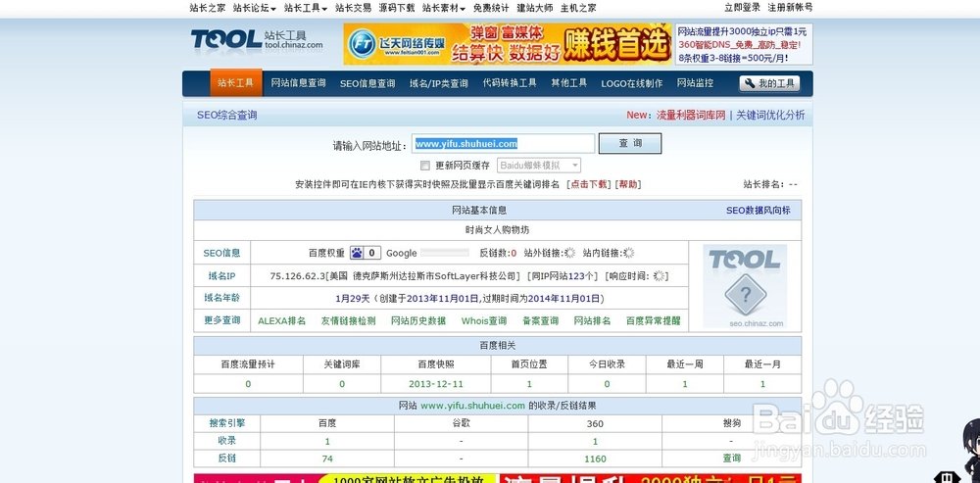Click ALEXA排名 link
This screenshot has height=483, width=980.
click(x=282, y=320)
